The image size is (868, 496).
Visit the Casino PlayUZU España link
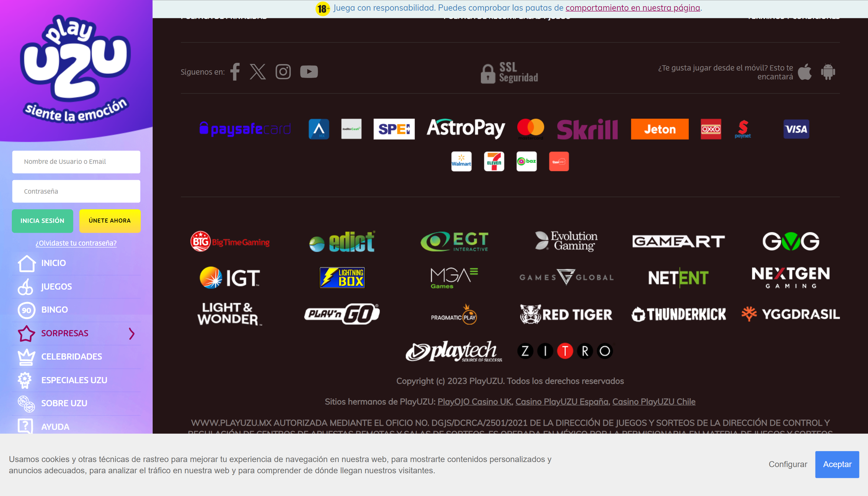point(562,402)
